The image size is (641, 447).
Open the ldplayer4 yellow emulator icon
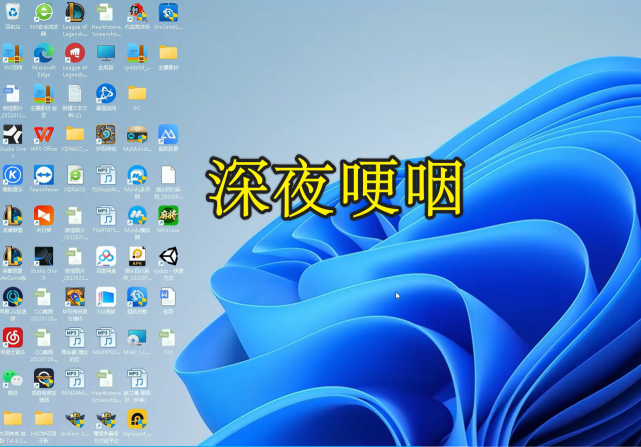pyautogui.click(x=137, y=418)
